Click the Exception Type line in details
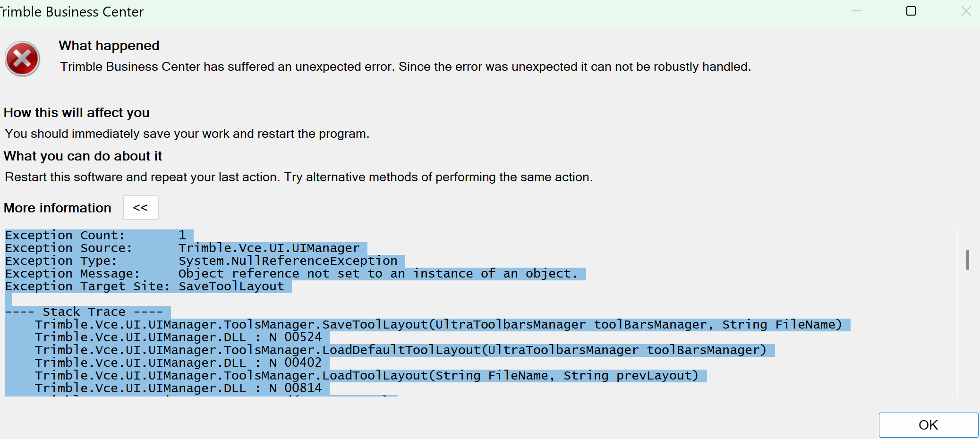 (201, 261)
